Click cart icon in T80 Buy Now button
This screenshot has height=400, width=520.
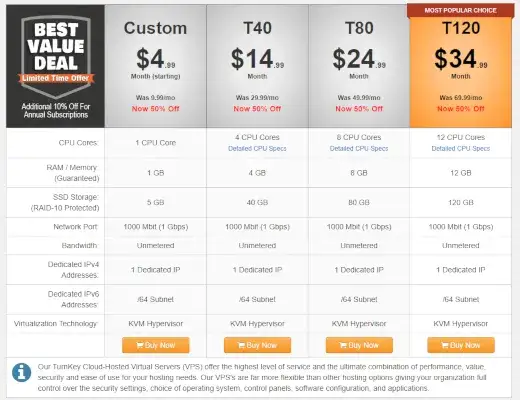[343, 345]
